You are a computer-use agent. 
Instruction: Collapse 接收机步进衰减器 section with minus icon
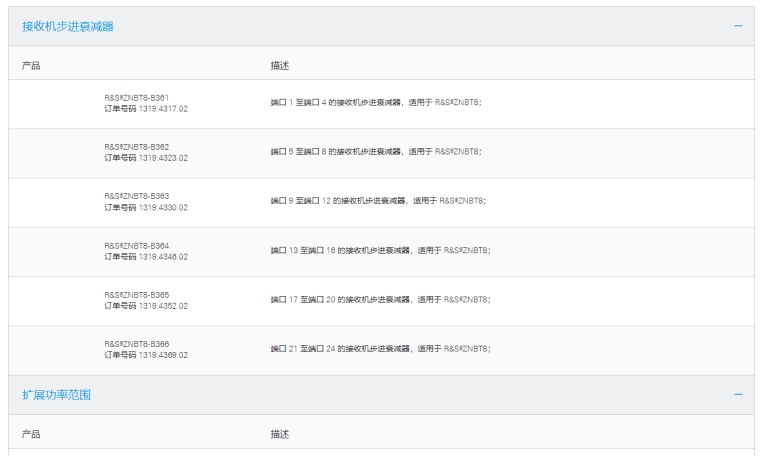click(738, 26)
